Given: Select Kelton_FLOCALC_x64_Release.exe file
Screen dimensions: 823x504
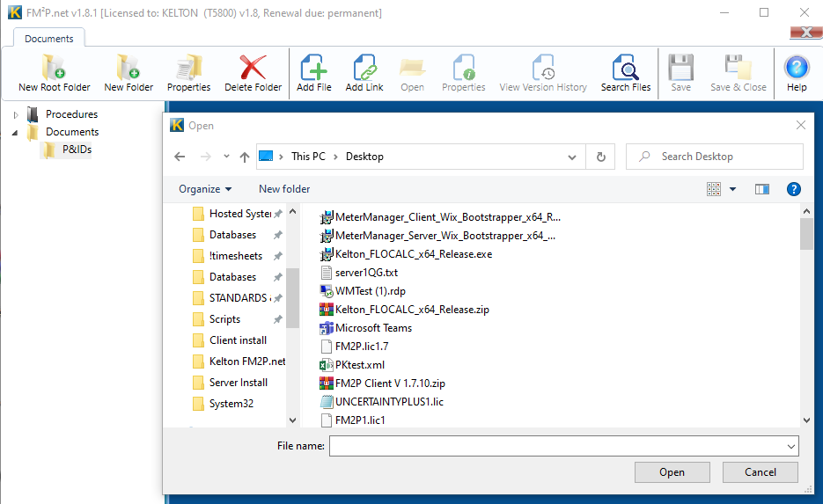Looking at the screenshot, I should pyautogui.click(x=406, y=254).
